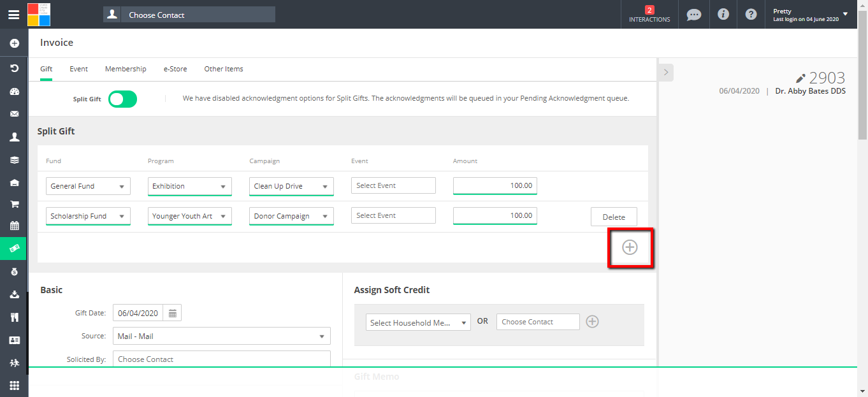
Task: Click the plus quick-add sidebar icon
Action: (14, 44)
